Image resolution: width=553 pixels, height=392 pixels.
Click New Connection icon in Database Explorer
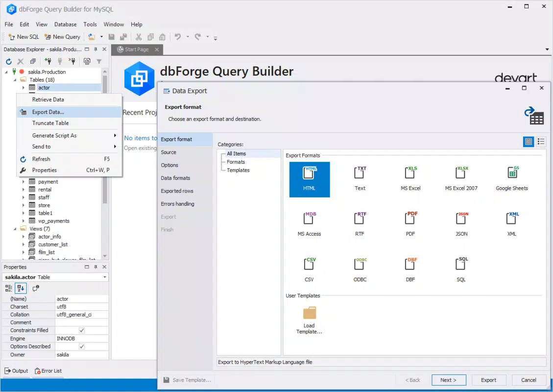click(48, 61)
